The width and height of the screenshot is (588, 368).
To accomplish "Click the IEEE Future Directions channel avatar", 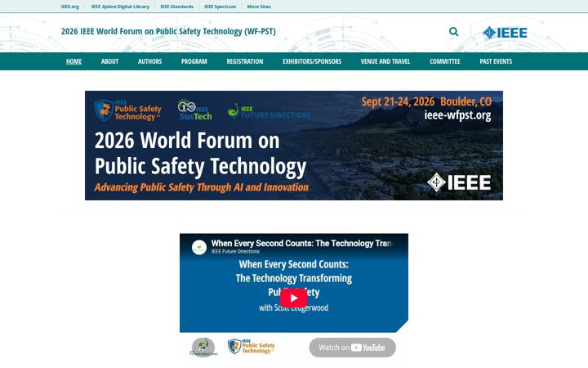I will click(x=199, y=248).
